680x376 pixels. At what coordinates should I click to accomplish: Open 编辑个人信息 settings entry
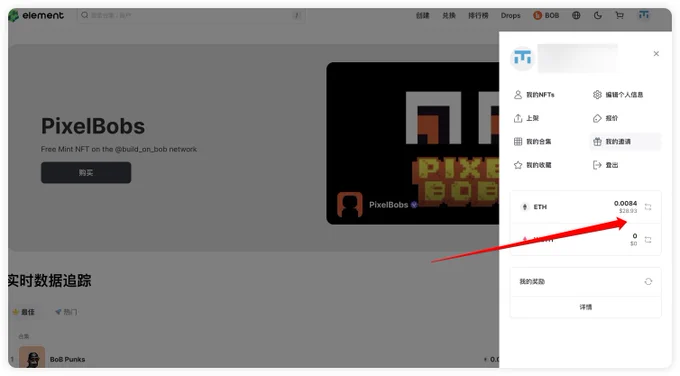click(618, 95)
